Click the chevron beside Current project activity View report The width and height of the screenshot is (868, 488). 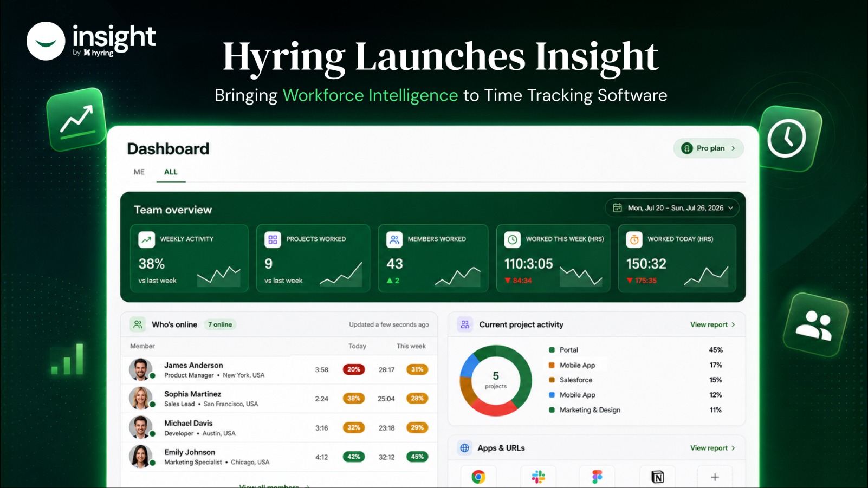[733, 324]
